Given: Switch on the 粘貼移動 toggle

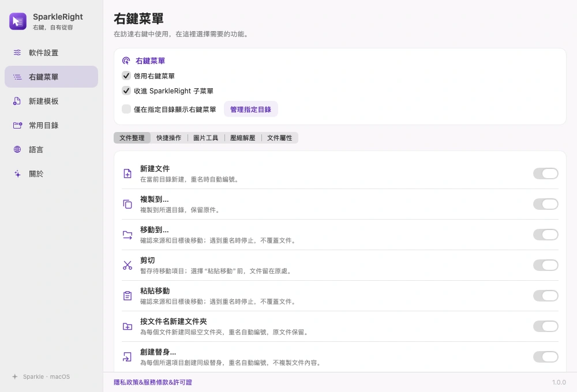Looking at the screenshot, I should pyautogui.click(x=546, y=296).
